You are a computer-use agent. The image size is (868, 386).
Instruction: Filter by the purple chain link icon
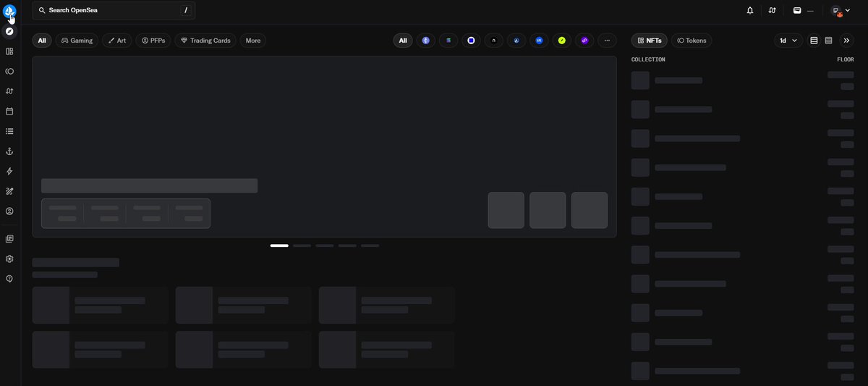pyautogui.click(x=584, y=41)
